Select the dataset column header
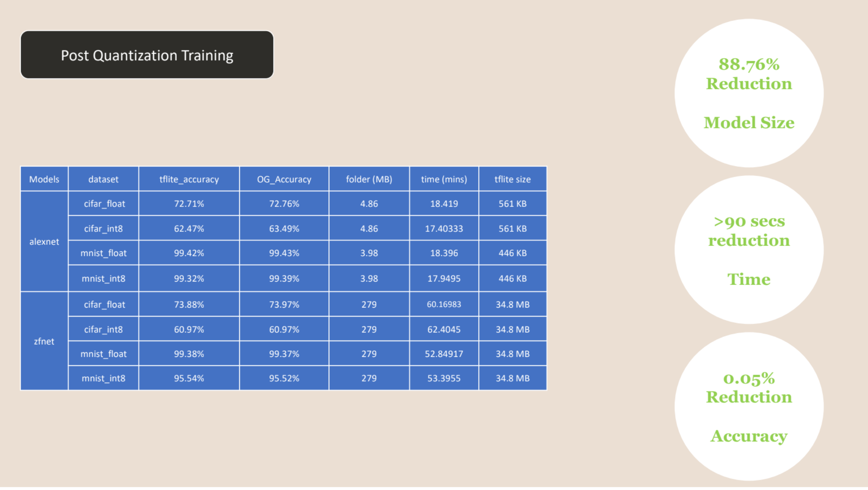The width and height of the screenshot is (868, 490). pos(103,179)
